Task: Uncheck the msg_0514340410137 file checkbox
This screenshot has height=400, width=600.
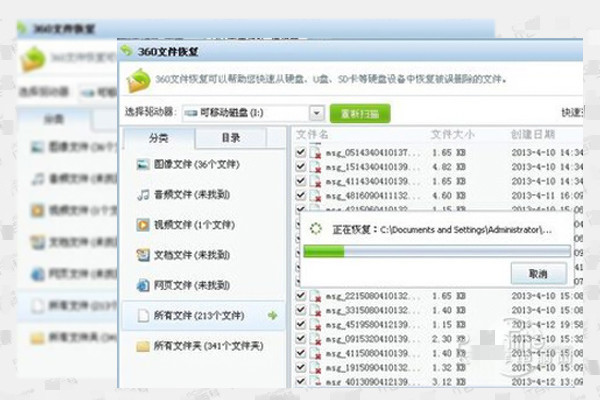Action: coord(300,152)
